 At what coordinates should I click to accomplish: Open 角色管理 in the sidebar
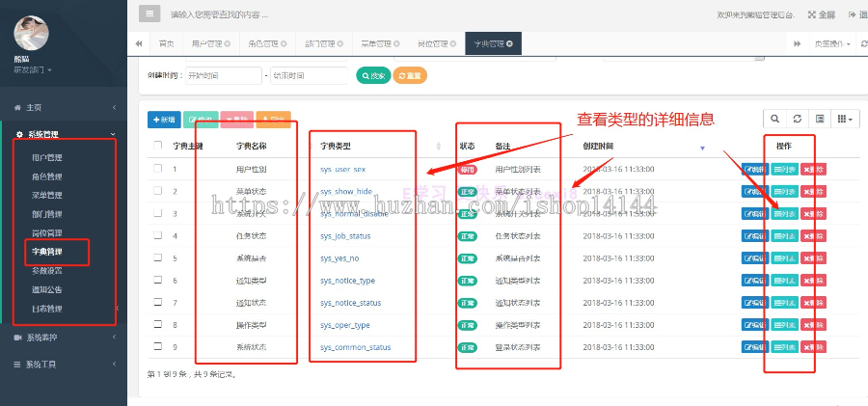[x=47, y=176]
